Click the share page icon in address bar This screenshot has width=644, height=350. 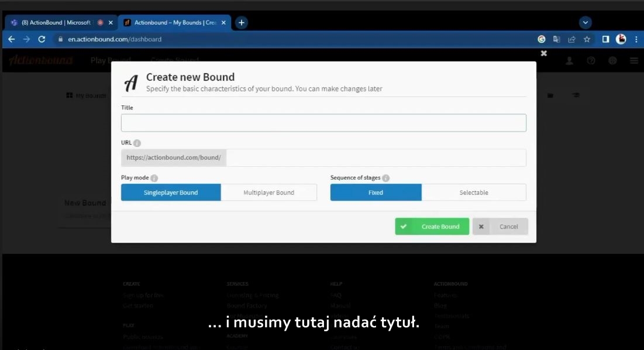571,39
